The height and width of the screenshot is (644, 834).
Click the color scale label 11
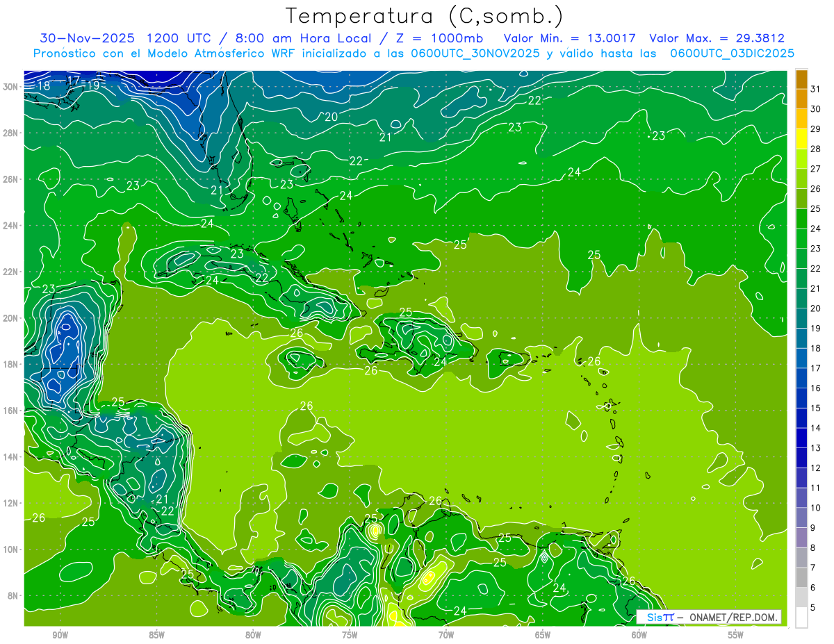tap(816, 488)
